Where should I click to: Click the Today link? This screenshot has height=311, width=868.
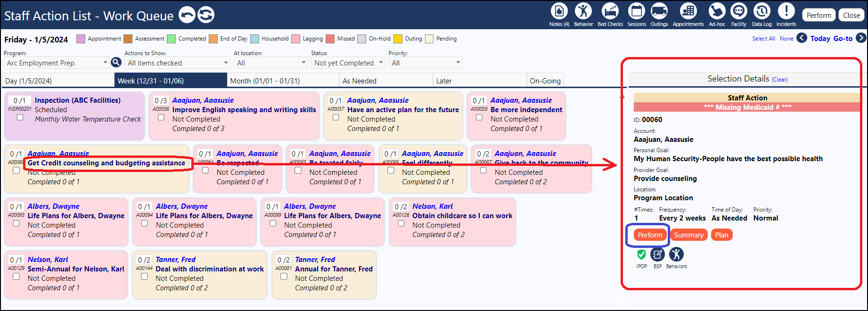820,39
